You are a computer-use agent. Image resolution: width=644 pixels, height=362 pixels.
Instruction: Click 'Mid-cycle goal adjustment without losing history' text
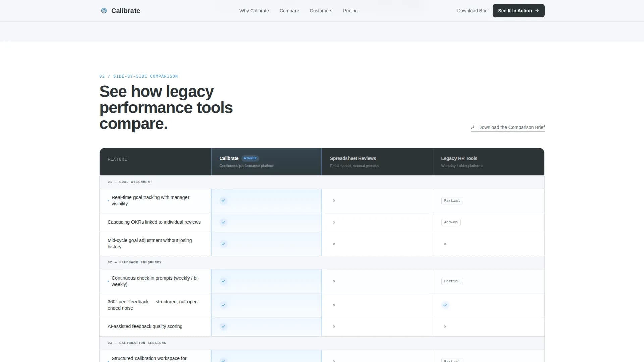point(150,244)
